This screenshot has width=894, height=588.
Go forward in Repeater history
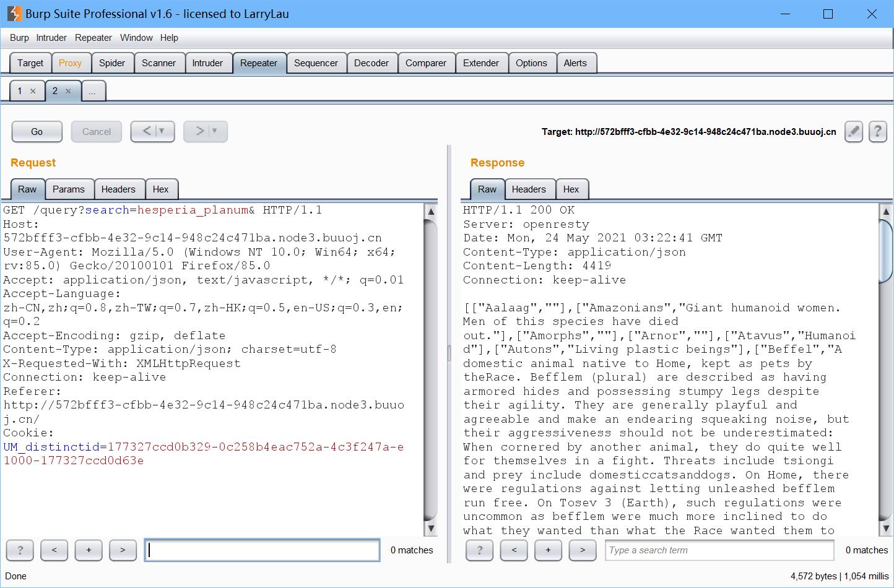click(200, 131)
